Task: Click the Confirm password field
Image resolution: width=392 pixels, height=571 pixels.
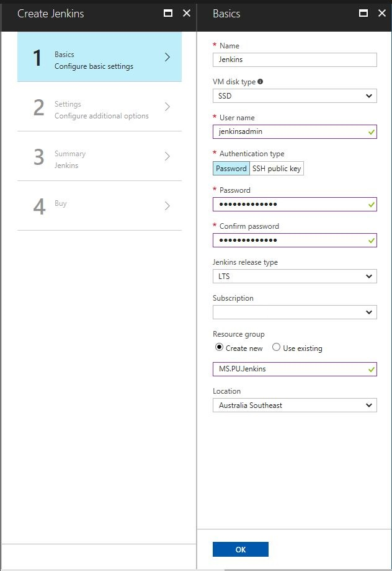Action: pyautogui.click(x=295, y=240)
